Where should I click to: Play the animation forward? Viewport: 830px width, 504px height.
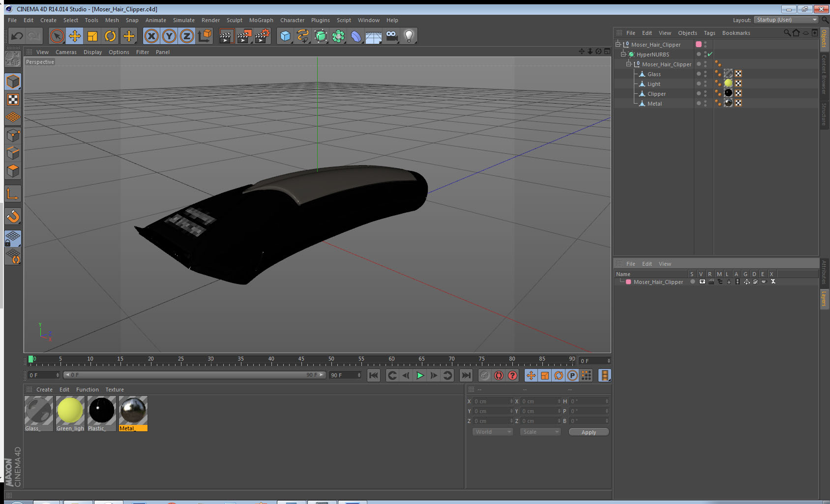[420, 375]
